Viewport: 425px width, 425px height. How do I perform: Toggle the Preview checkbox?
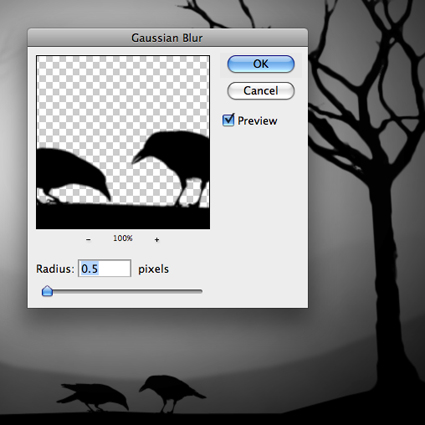click(228, 120)
